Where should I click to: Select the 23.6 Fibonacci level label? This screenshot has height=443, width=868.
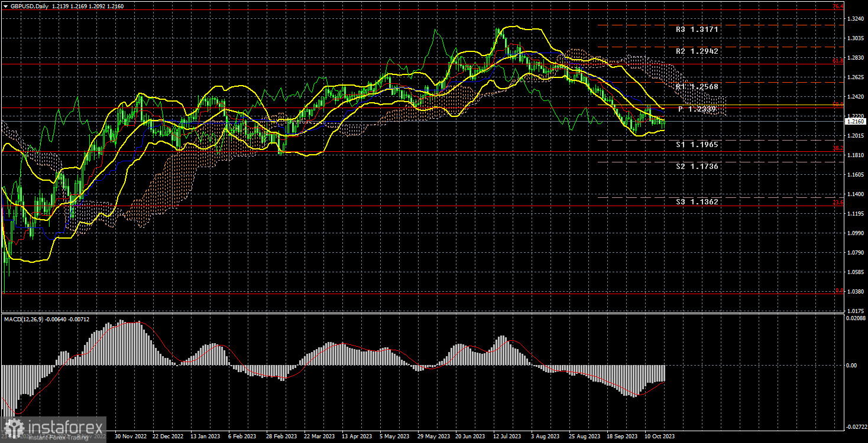click(x=838, y=203)
